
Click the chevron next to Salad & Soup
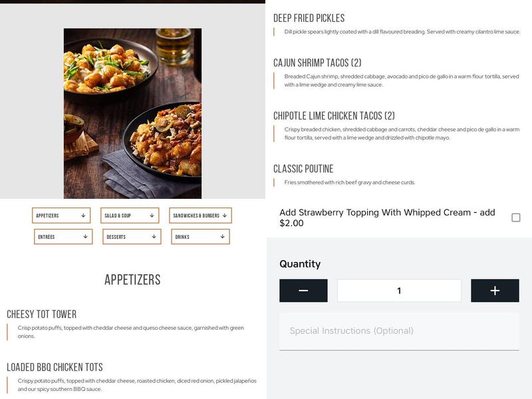coord(150,215)
